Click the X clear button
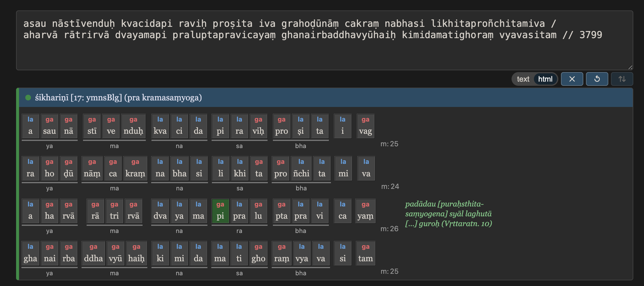Image resolution: width=644 pixels, height=286 pixels. (x=572, y=79)
